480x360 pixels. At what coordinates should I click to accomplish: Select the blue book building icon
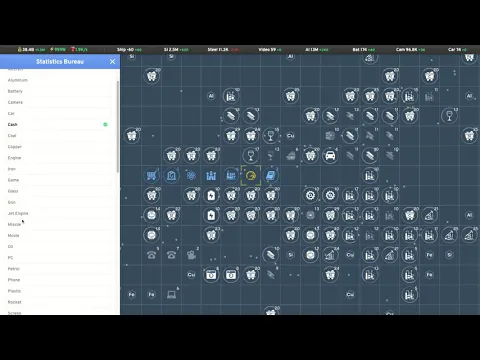(270, 175)
